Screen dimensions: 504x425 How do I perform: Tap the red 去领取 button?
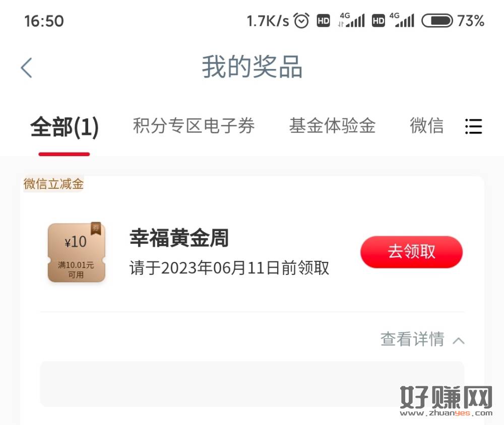tap(411, 252)
